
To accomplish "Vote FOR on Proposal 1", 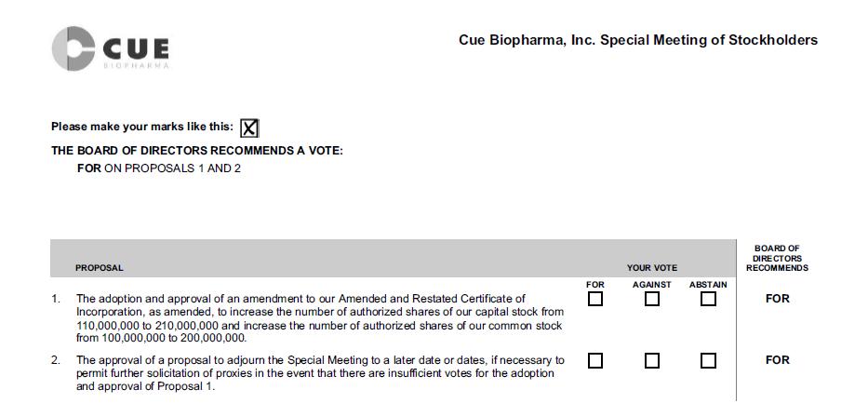I will click(595, 299).
